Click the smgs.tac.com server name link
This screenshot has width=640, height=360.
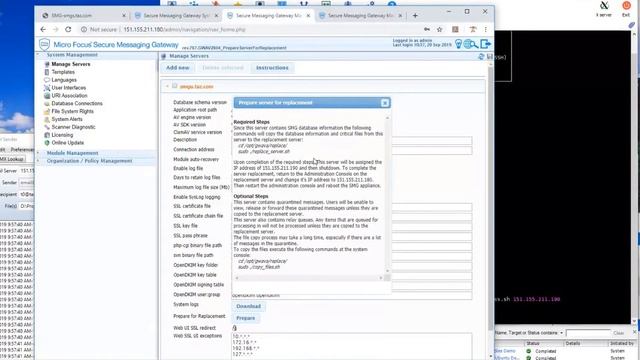pyautogui.click(x=196, y=87)
